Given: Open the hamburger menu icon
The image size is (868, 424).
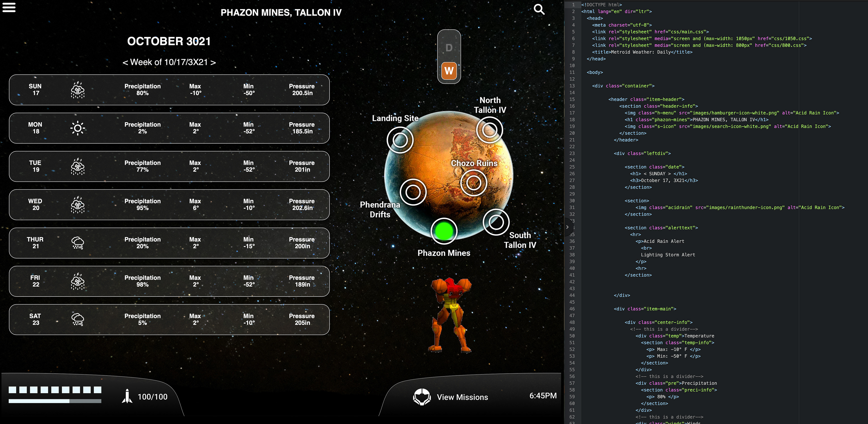Looking at the screenshot, I should 9,7.
